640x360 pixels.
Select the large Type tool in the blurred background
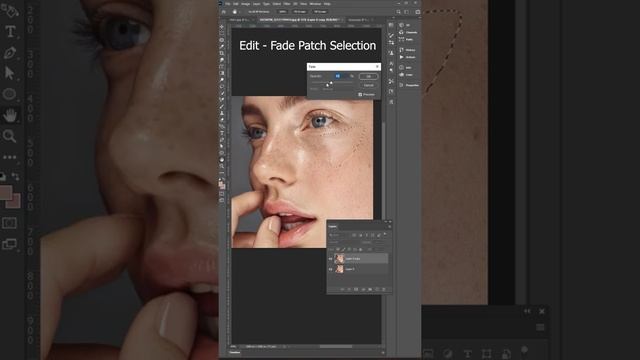click(x=10, y=31)
